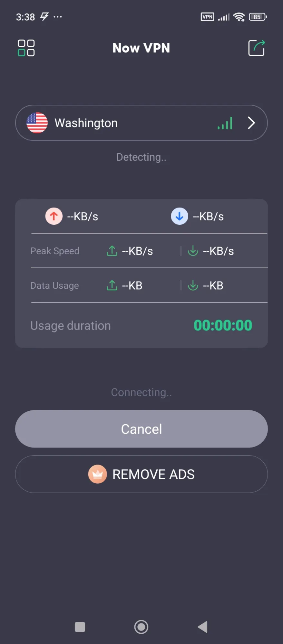This screenshot has height=644, width=283.
Task: Tap the usage duration timer
Action: coord(223,325)
